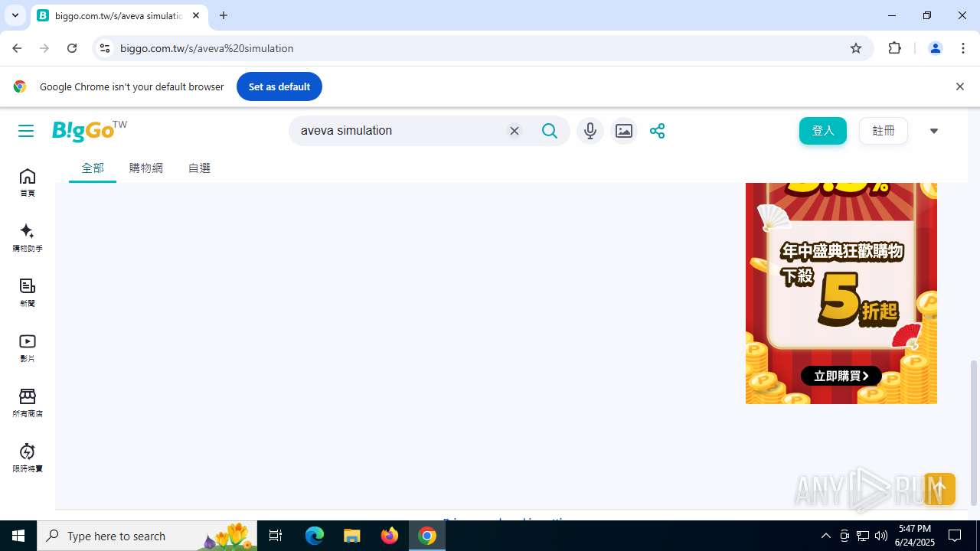Expand the dropdown arrow next to 註冊
Viewport: 980px width, 551px height.
tap(934, 131)
